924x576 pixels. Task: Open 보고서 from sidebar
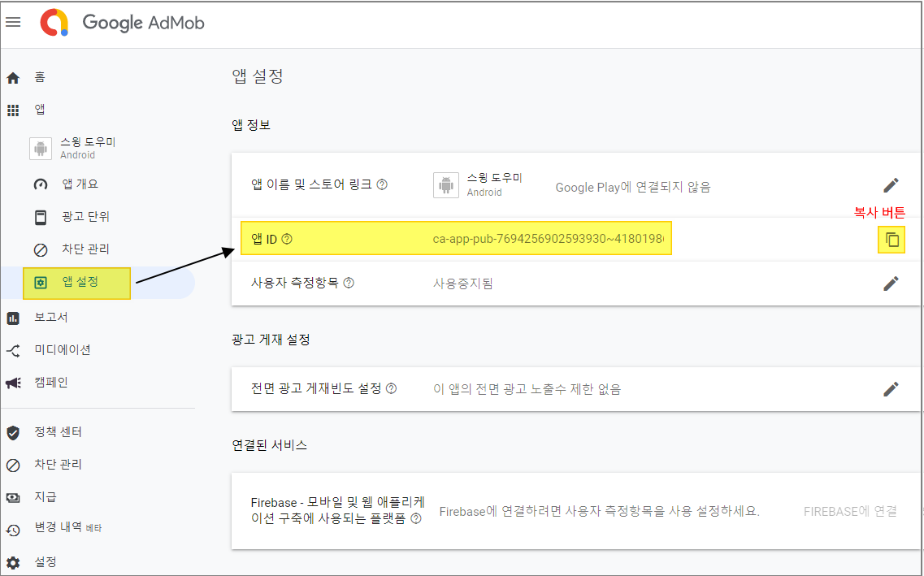tap(50, 318)
